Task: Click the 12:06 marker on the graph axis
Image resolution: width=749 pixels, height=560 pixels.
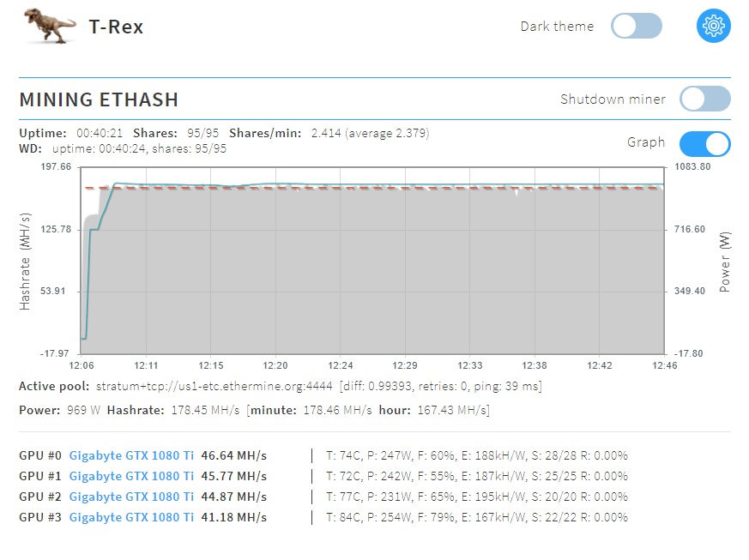Action: click(x=82, y=365)
